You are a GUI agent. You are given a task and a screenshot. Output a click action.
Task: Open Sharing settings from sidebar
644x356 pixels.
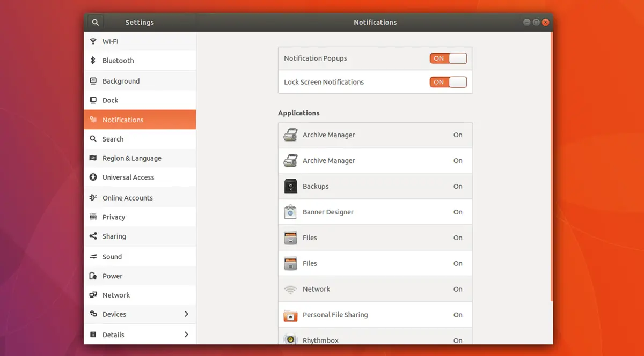(x=140, y=236)
